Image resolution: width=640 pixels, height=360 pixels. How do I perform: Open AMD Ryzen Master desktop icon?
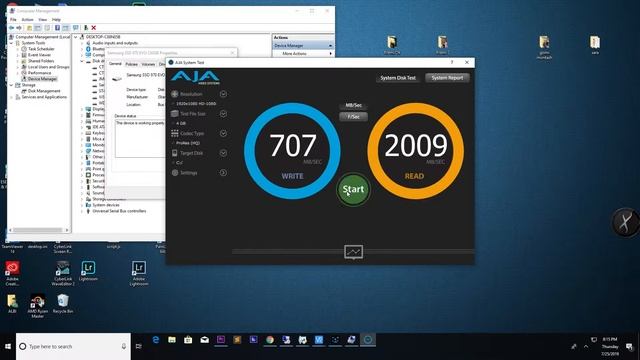pyautogui.click(x=38, y=306)
